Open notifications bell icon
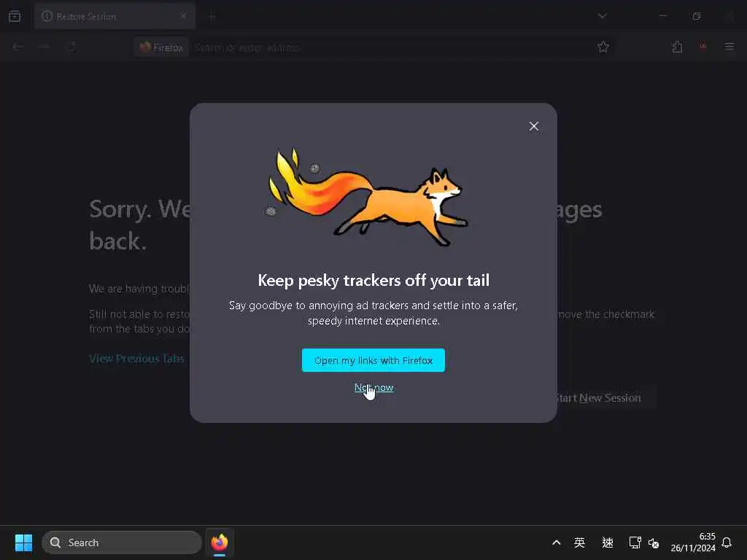747x560 pixels. coord(727,542)
